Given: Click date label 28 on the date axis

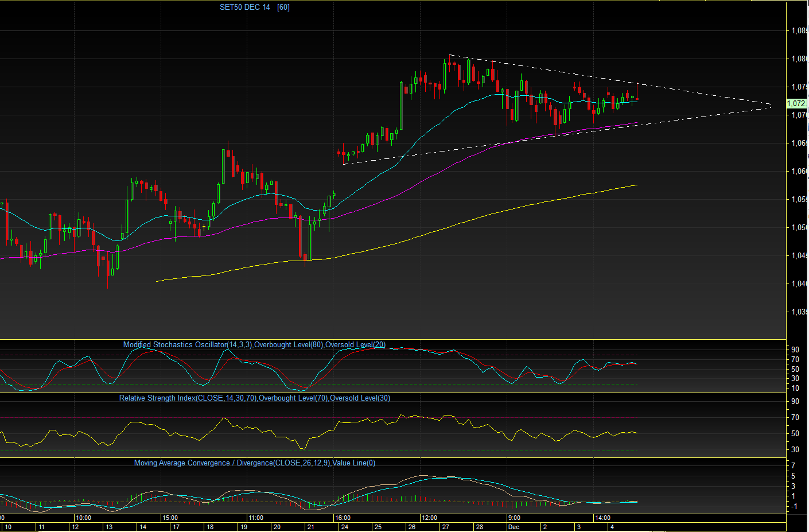Looking at the screenshot, I should [480, 527].
